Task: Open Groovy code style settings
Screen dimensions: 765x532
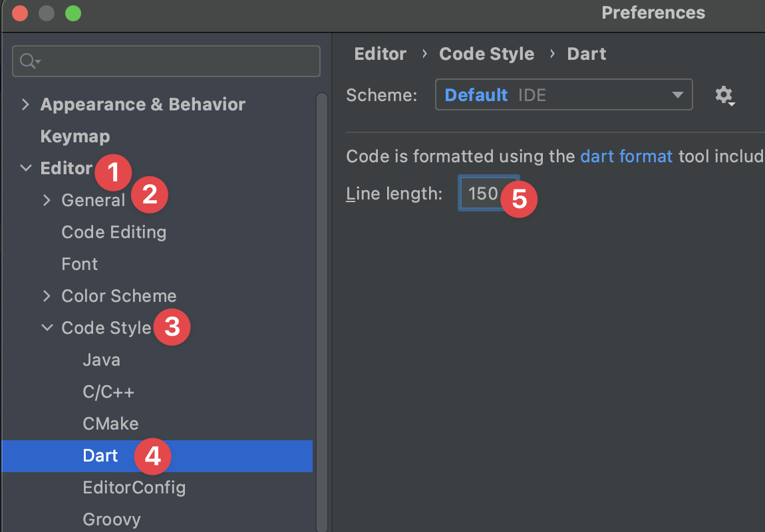Action: click(x=111, y=519)
